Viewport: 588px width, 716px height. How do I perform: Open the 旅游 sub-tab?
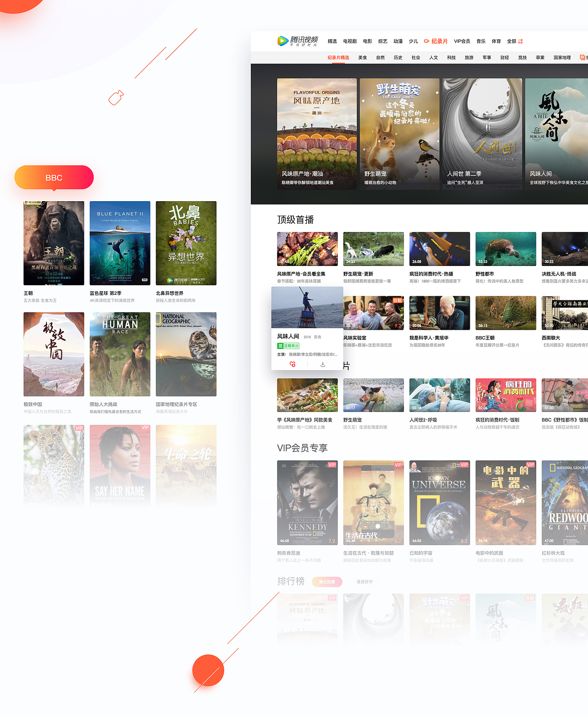469,57
